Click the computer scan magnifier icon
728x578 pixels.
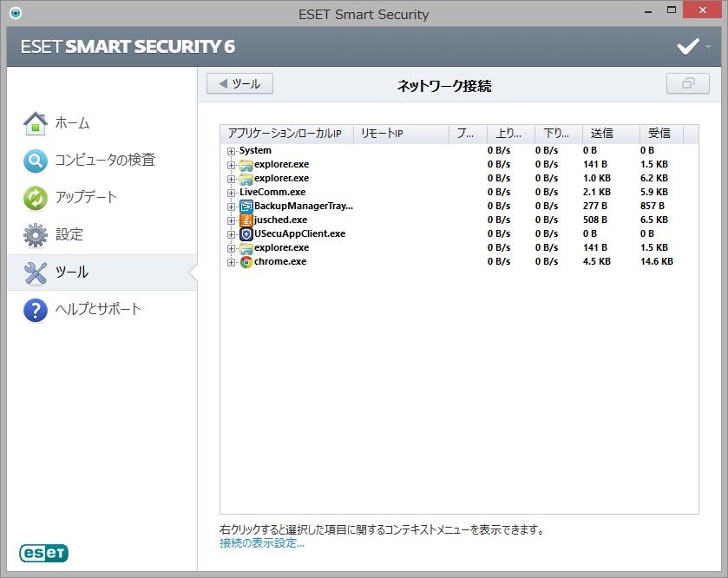point(36,161)
